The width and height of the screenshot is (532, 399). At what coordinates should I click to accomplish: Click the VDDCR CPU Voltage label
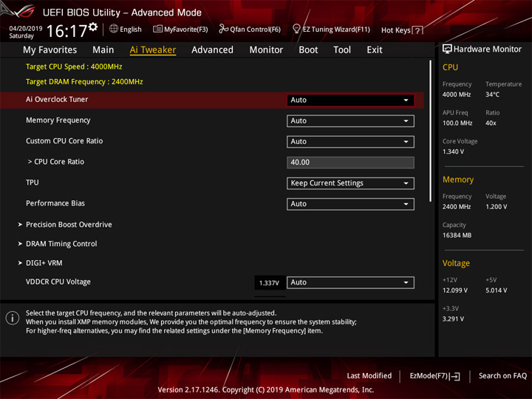coord(58,282)
